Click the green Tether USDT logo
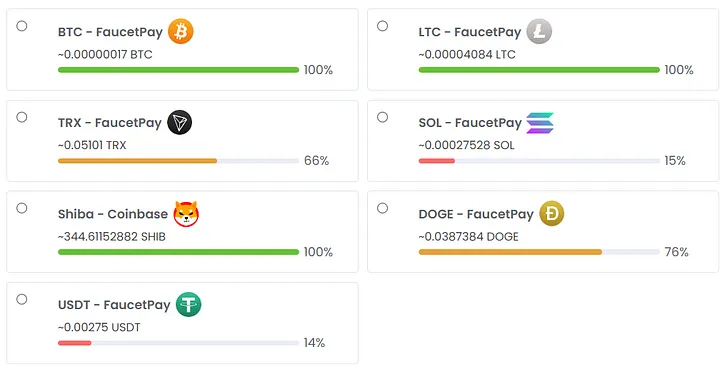 click(188, 305)
